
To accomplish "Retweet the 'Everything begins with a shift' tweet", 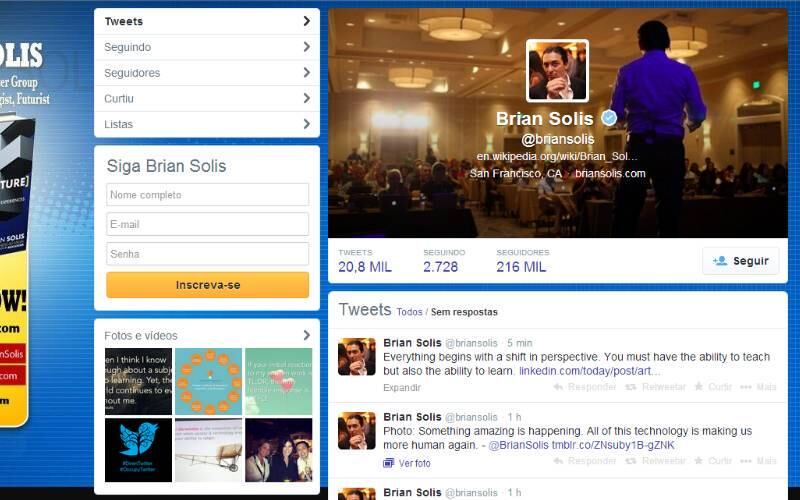I will pyautogui.click(x=631, y=387).
